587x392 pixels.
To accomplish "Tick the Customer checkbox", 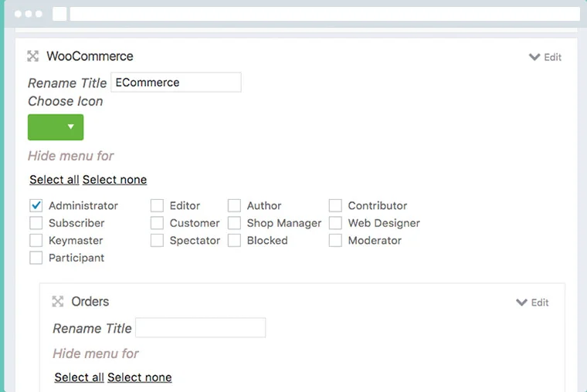I will (157, 223).
